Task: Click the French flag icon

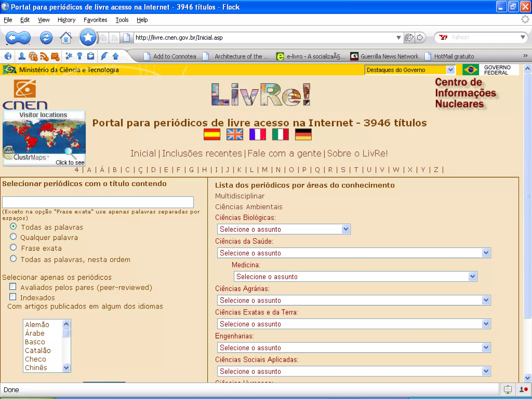Action: [x=257, y=134]
